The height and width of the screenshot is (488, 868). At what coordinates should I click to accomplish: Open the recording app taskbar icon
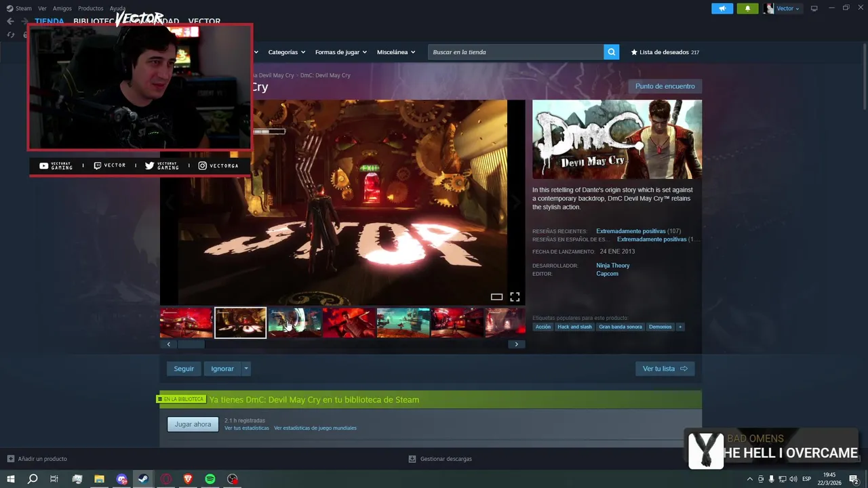[x=233, y=479]
